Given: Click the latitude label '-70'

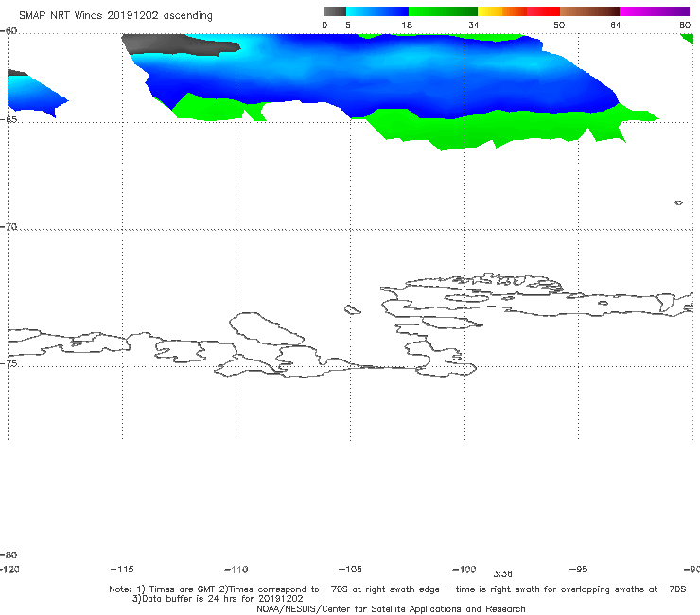Looking at the screenshot, I should pyautogui.click(x=9, y=227).
